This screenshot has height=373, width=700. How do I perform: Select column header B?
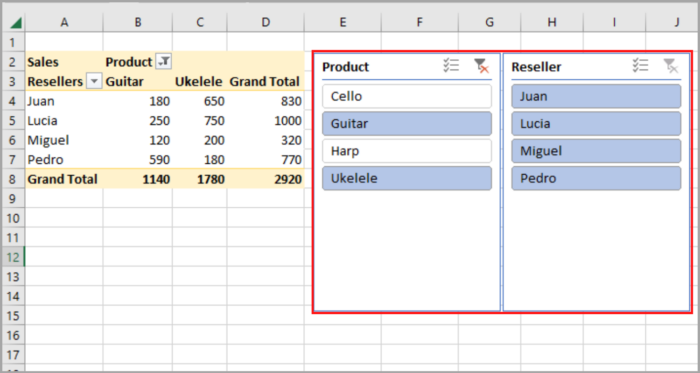[138, 22]
